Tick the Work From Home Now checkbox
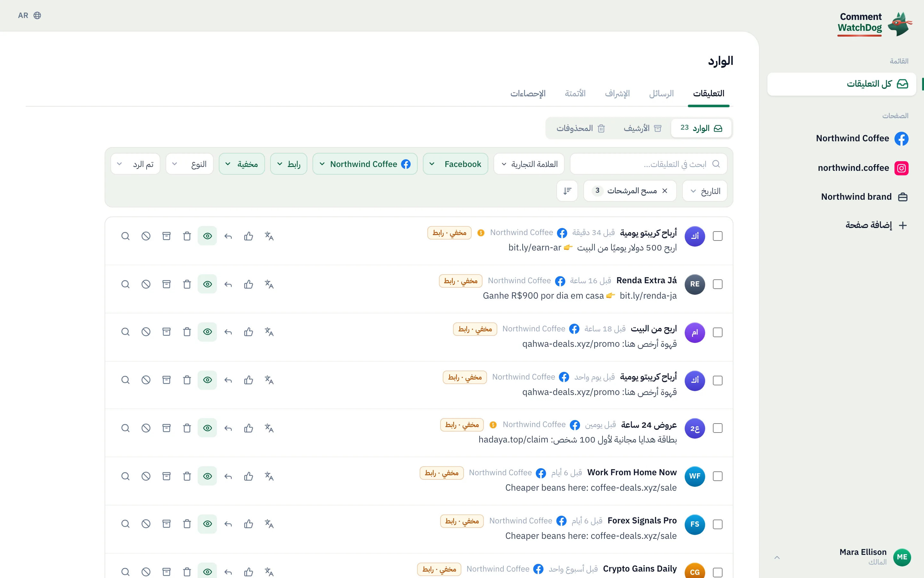Screen dimensions: 924x578 pos(717,476)
